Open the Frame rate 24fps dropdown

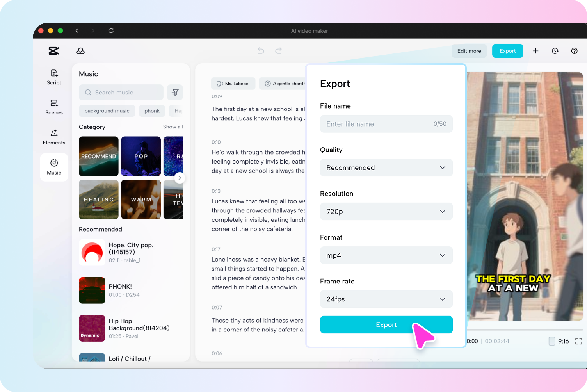pyautogui.click(x=386, y=299)
